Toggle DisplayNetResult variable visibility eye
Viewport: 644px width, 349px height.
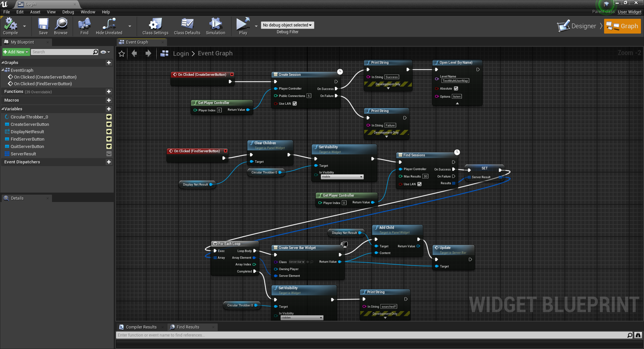(x=109, y=132)
